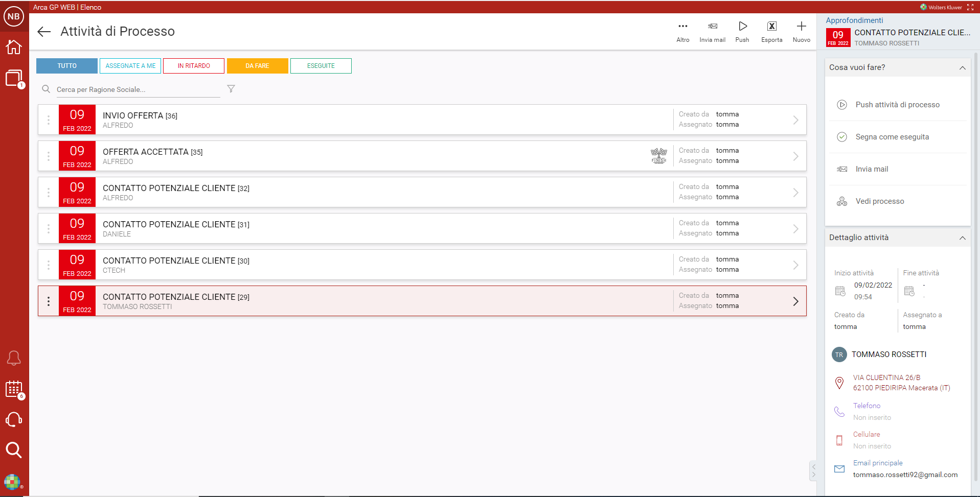Screen dimensions: 980x497
Task: Go back using the left arrow
Action: tap(44, 32)
